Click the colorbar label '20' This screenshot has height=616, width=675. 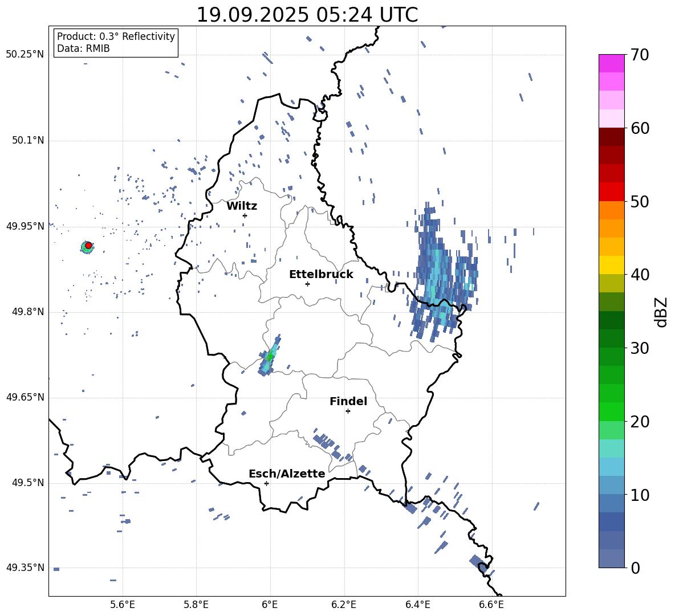640,422
